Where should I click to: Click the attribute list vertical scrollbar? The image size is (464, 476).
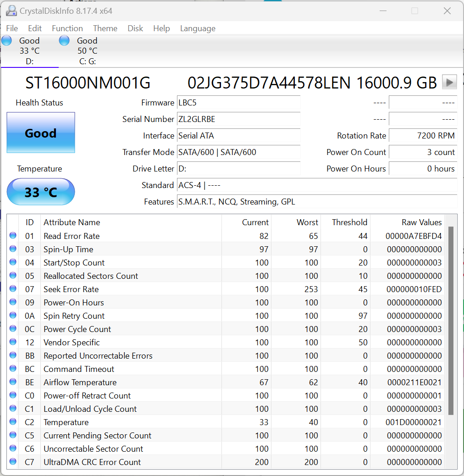tap(451, 320)
